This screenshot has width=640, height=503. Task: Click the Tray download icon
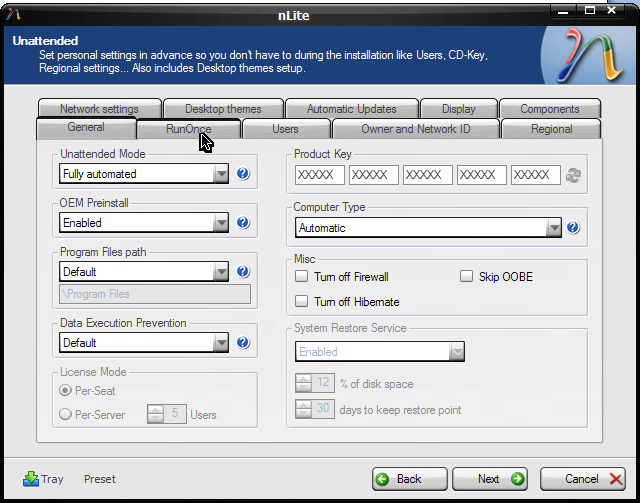point(31,479)
